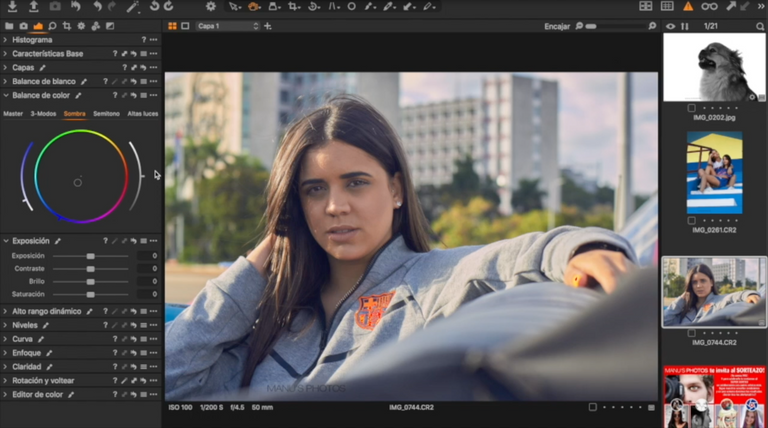The image size is (768, 428).
Task: Click center point of shadow color wheel
Action: [77, 183]
